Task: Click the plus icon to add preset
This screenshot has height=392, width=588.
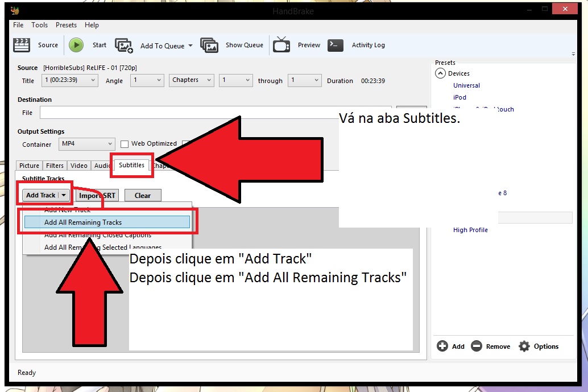Action: [x=442, y=346]
